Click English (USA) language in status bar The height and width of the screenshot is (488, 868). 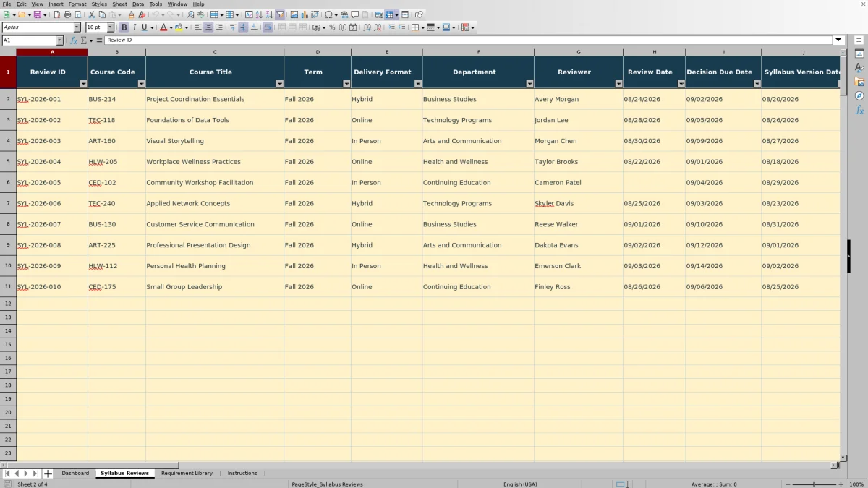tap(520, 484)
